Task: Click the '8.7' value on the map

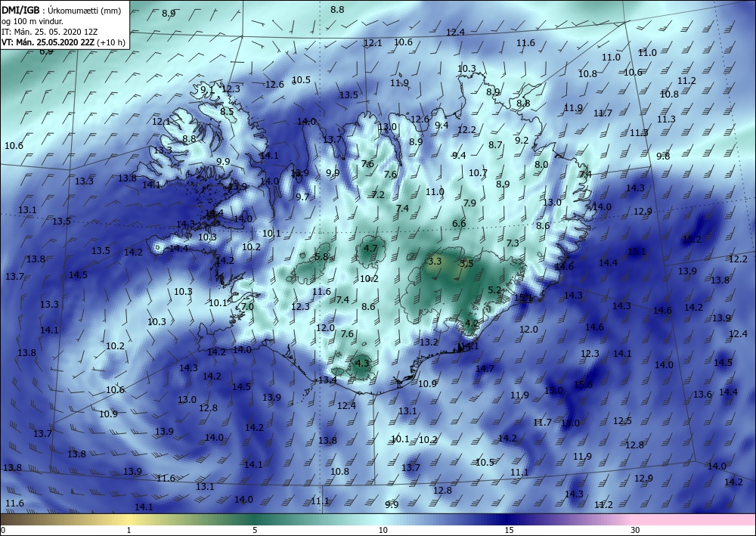Action: 495,144
